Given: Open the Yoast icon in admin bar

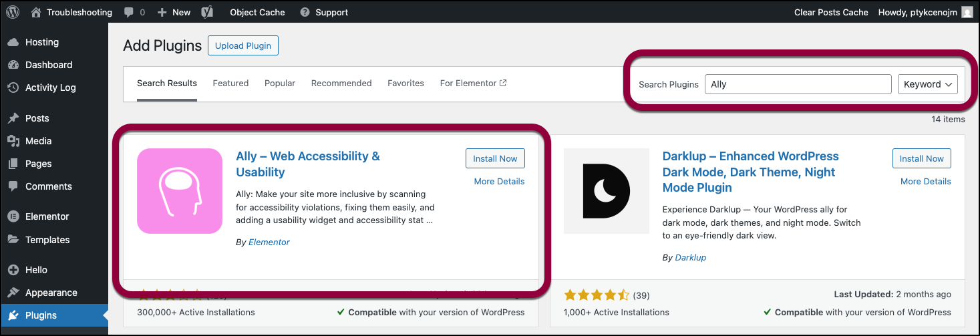Looking at the screenshot, I should click(x=208, y=12).
